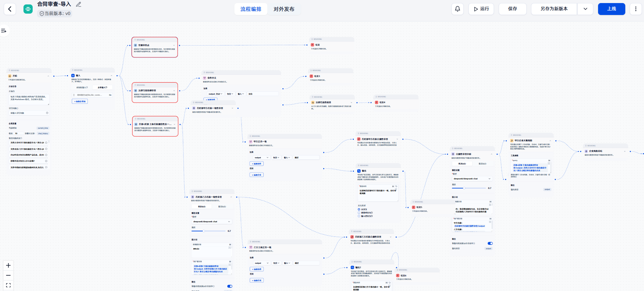This screenshot has width=644, height=291.
Task: Toggle output display switch in 首尾部乙方名称一致性审查
Action: [230, 286]
